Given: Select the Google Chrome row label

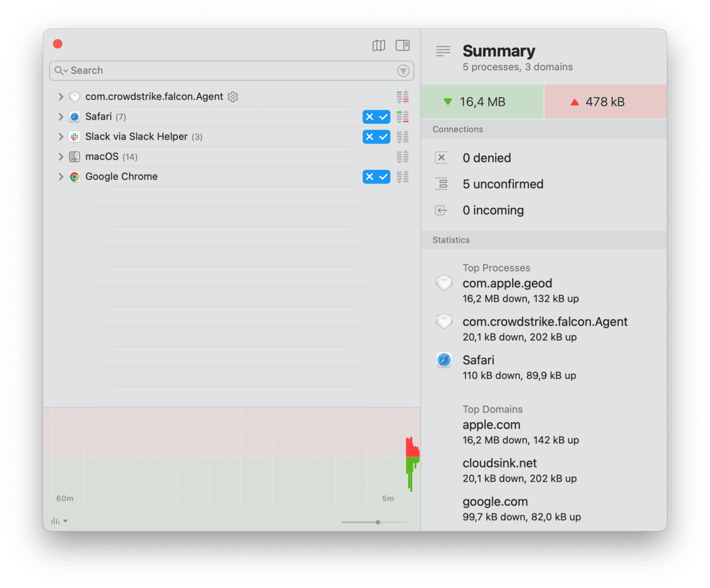Looking at the screenshot, I should click(x=121, y=176).
